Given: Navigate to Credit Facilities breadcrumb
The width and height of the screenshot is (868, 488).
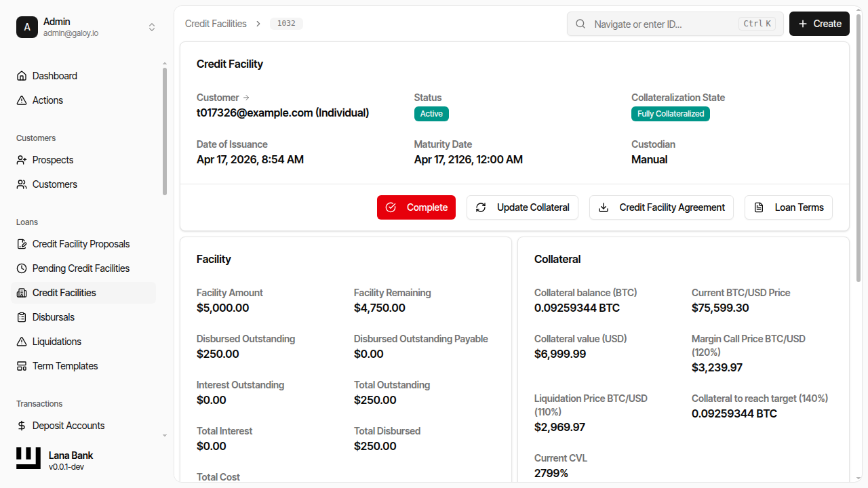Looking at the screenshot, I should [x=216, y=23].
